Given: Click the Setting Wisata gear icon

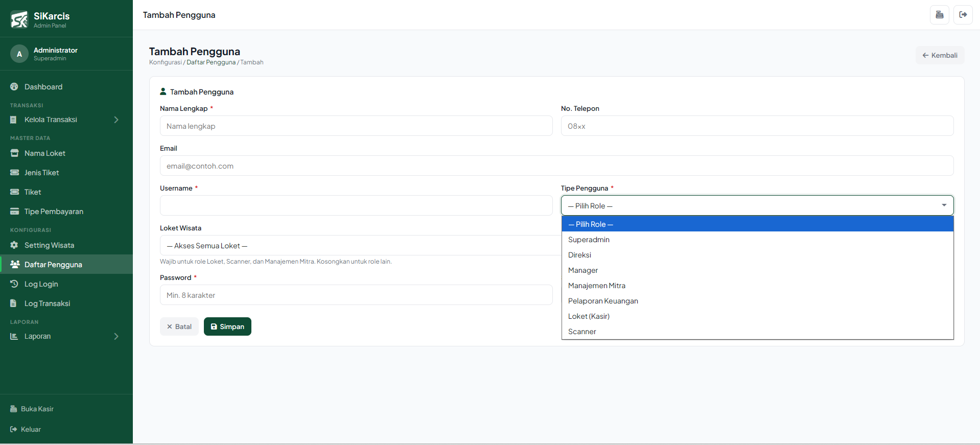Looking at the screenshot, I should [x=14, y=245].
